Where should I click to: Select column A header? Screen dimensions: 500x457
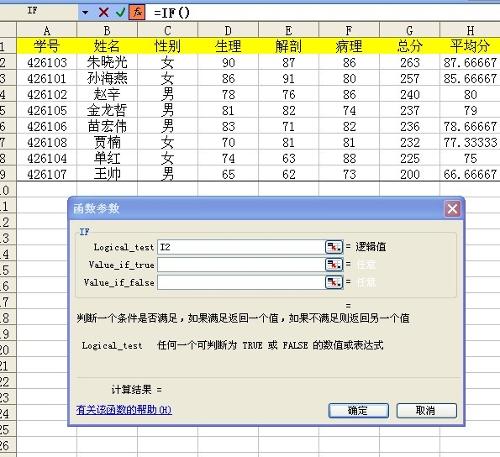tap(47, 30)
